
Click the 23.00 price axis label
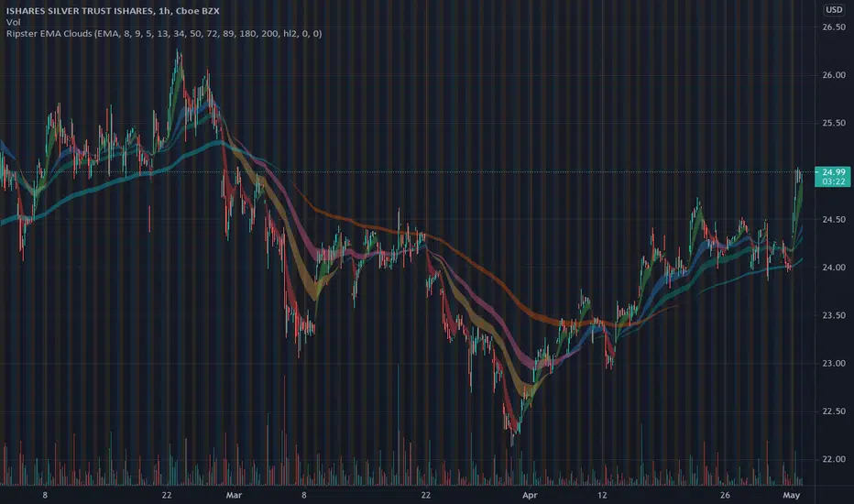tap(834, 364)
